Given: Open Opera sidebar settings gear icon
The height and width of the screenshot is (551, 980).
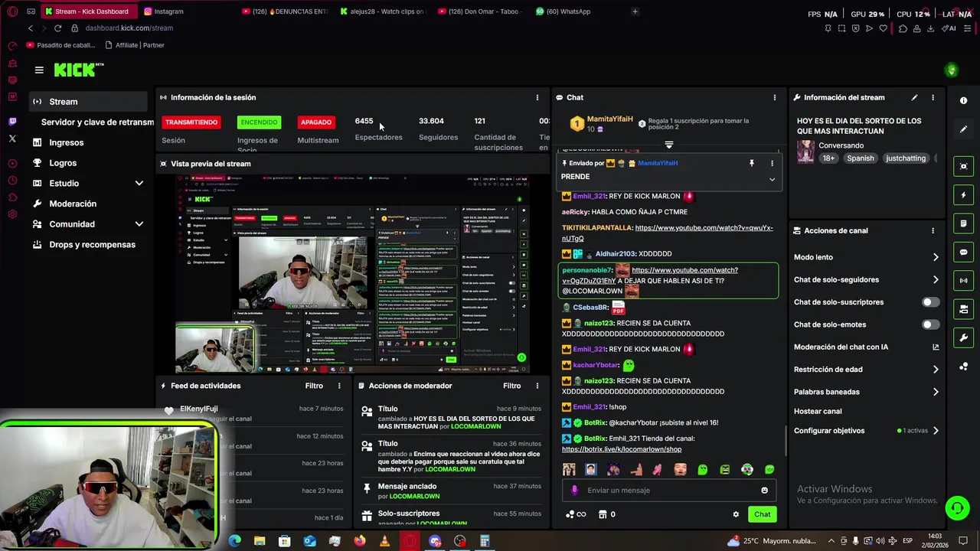Looking at the screenshot, I should click(12, 214).
